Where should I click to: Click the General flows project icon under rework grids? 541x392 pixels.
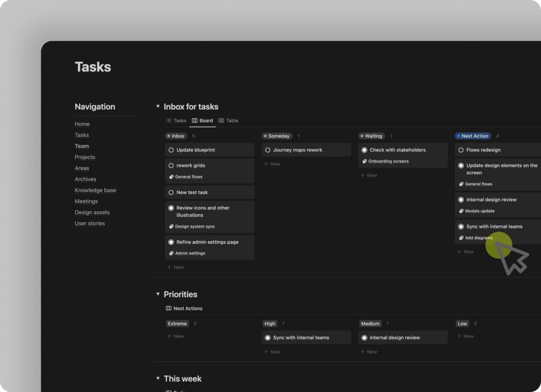pos(172,177)
